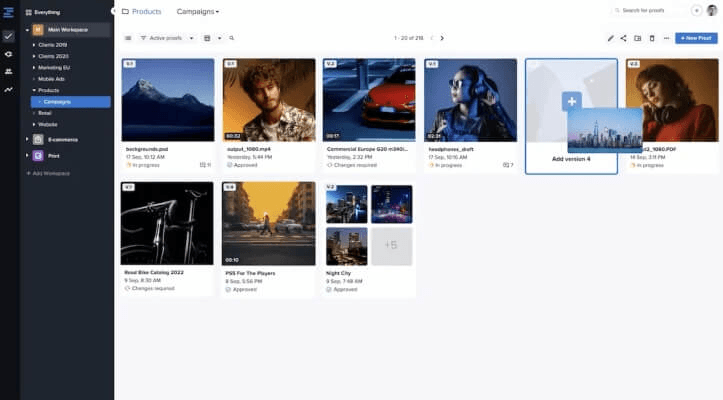
Task: Open the Active proofs filter dropdown
Action: [167, 38]
